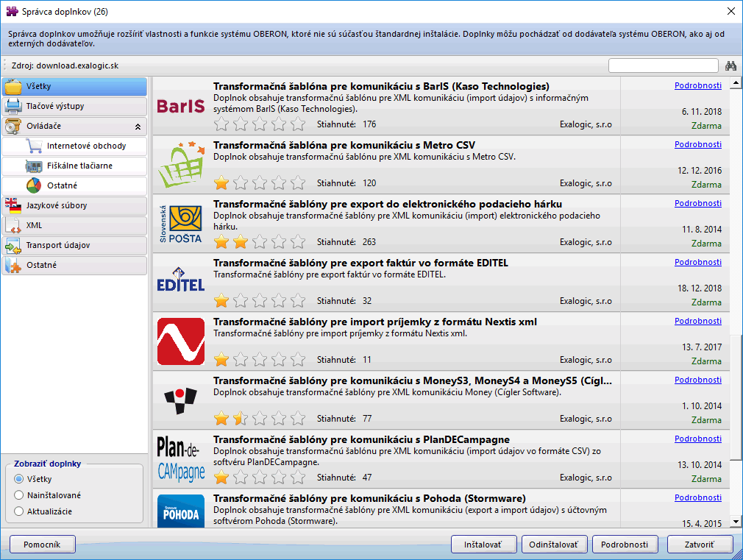Click the XML document icon
Image resolution: width=743 pixels, height=560 pixels.
13,225
